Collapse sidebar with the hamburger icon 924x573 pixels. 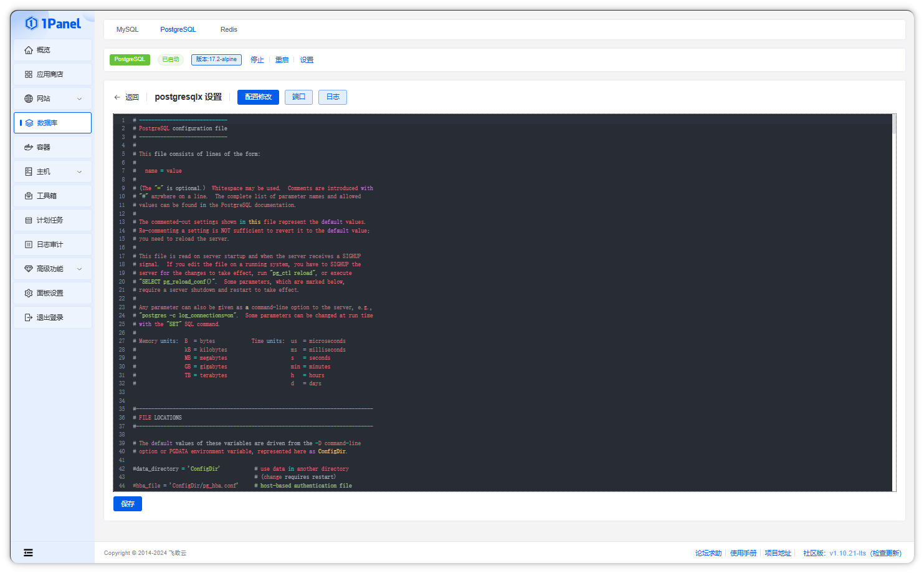pyautogui.click(x=29, y=552)
